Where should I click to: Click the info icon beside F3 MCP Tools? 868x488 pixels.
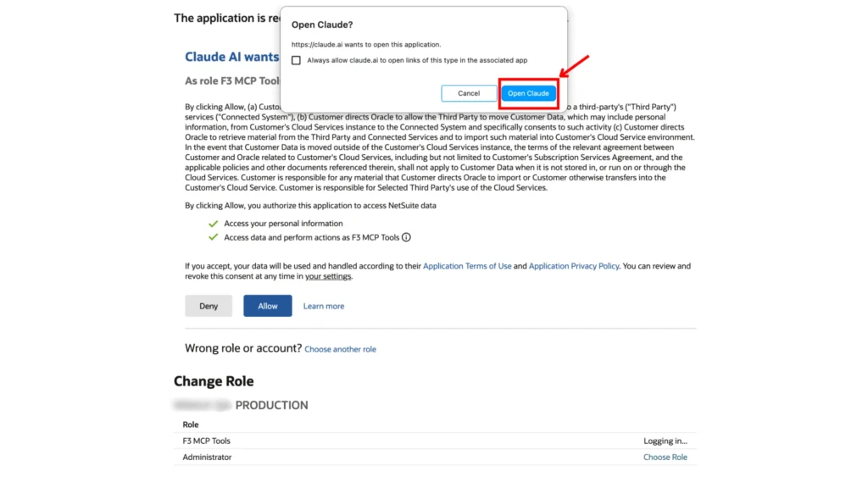point(407,238)
